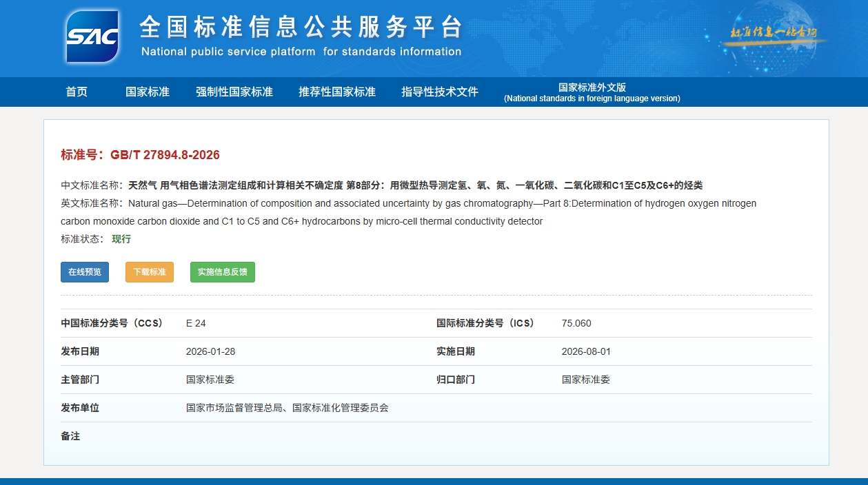Click the 现行 status text
Viewport: 868px width, 485px height.
pos(121,239)
